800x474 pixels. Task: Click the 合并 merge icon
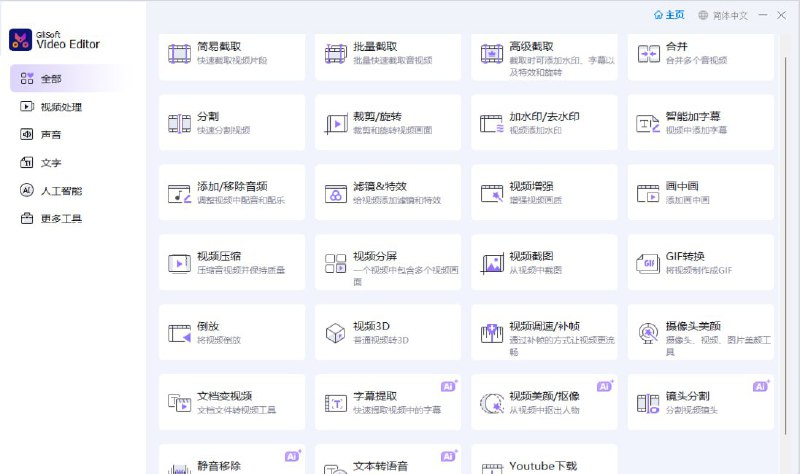coord(648,54)
